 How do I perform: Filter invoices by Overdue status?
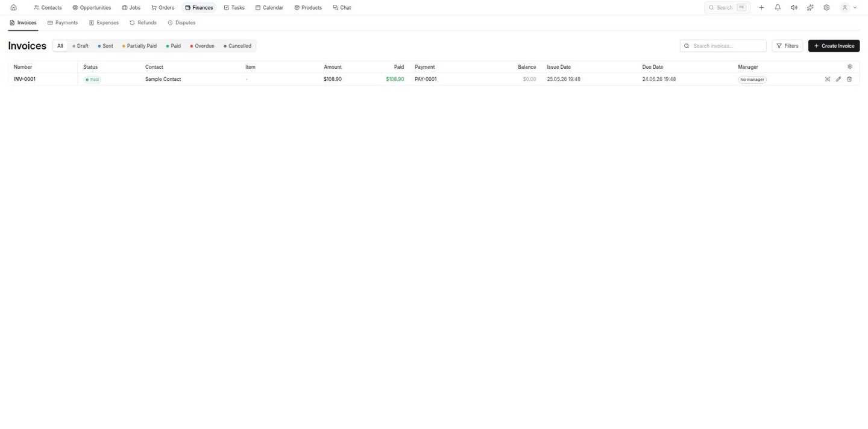202,46
